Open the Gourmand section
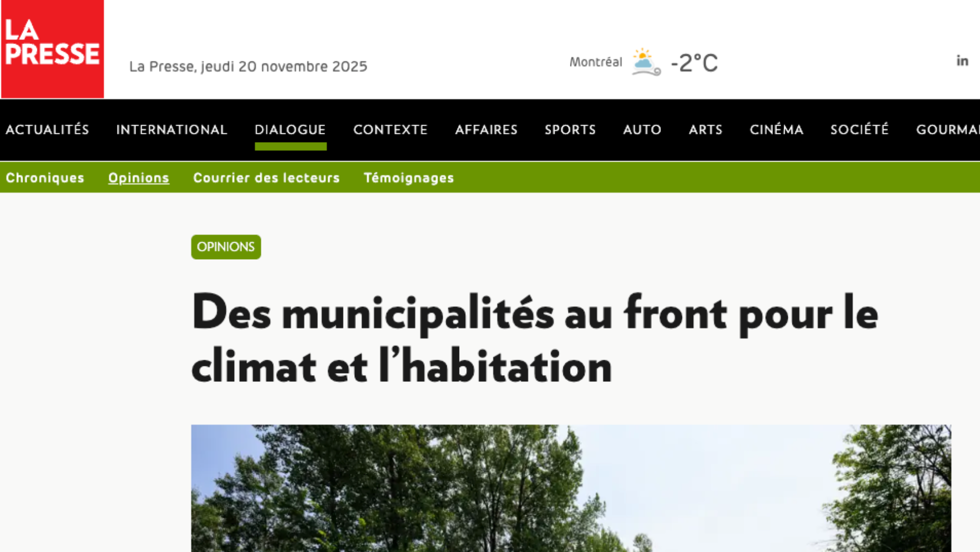The height and width of the screenshot is (552, 980). point(949,129)
